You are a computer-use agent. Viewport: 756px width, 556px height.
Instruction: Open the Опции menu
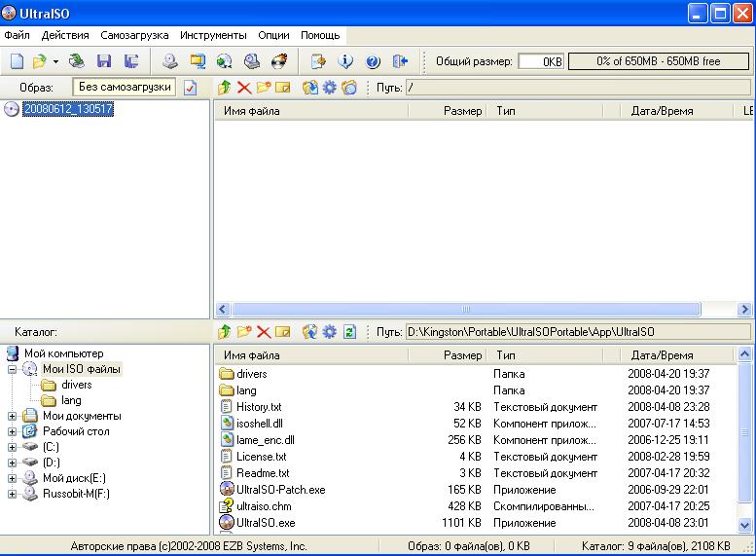pos(273,35)
